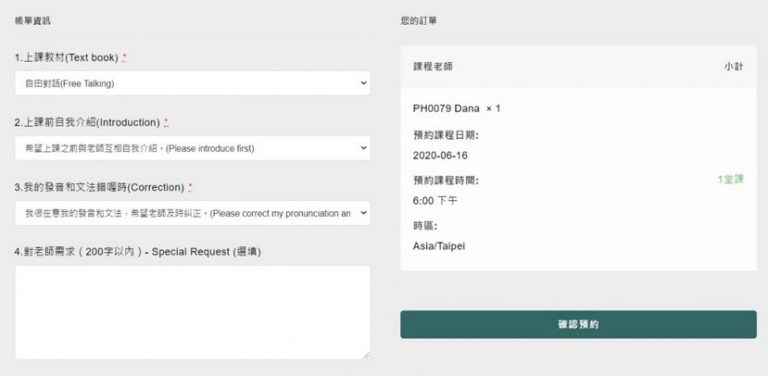
Task: Open the Correction preference dropdown
Action: (x=192, y=213)
